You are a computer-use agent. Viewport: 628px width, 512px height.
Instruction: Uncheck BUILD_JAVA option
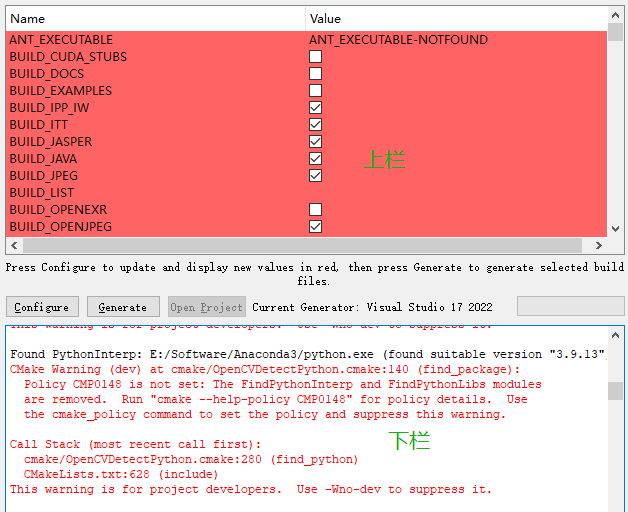315,159
